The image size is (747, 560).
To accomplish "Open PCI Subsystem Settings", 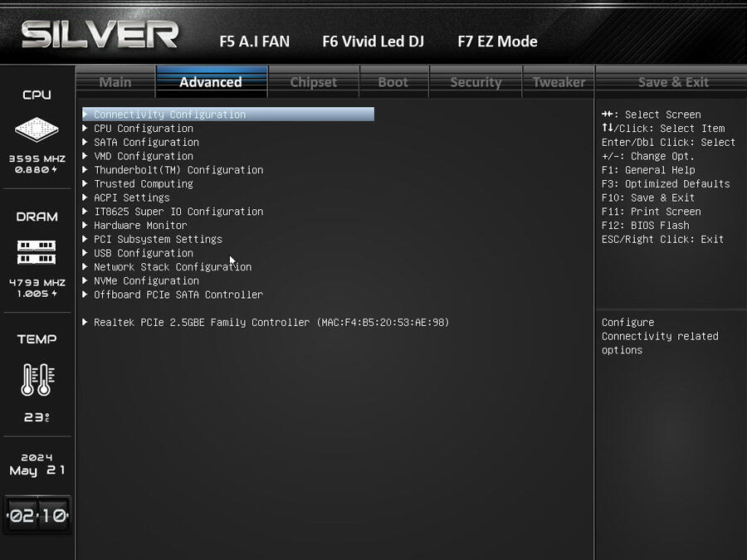I will 158,239.
